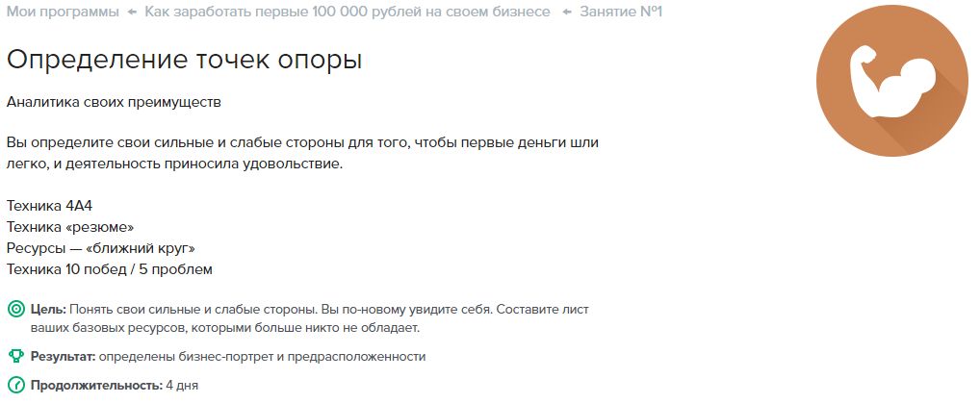Click the green clock icon beside Продолжительность
The height and width of the screenshot is (404, 980).
coord(15,385)
